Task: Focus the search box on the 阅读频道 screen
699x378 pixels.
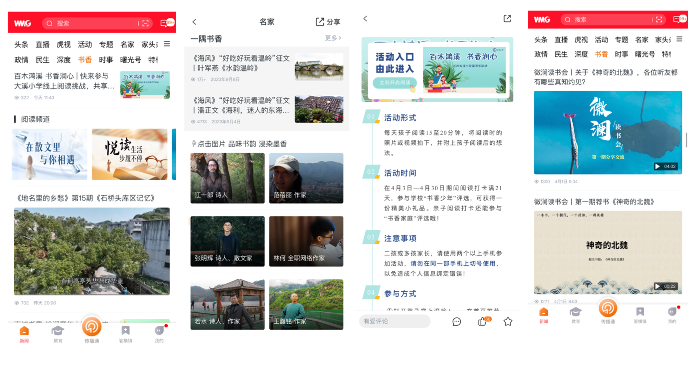Action: coord(97,23)
